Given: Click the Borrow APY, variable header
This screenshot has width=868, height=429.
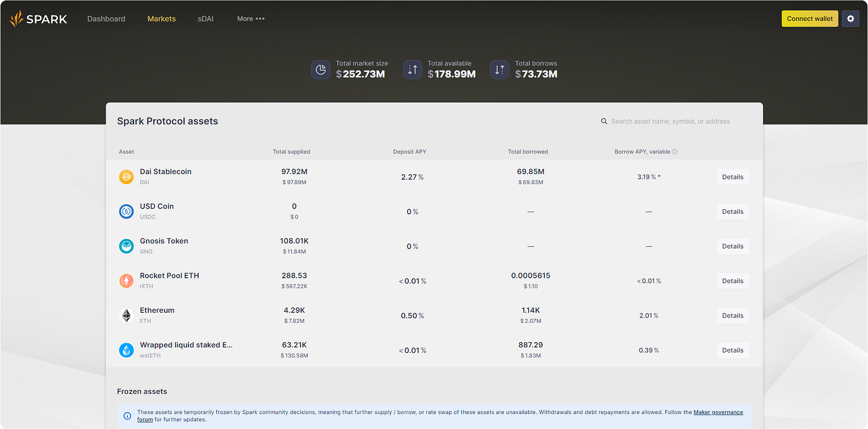Looking at the screenshot, I should click(x=642, y=152).
